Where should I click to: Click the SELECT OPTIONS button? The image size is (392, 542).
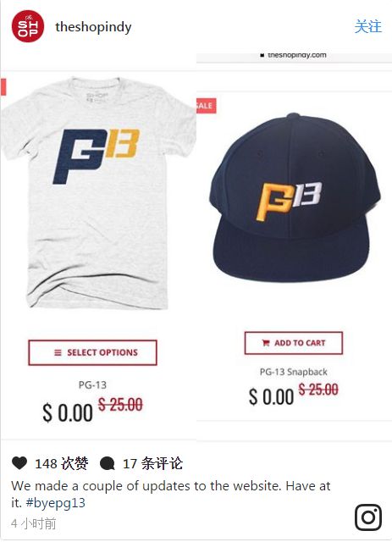[x=92, y=352]
